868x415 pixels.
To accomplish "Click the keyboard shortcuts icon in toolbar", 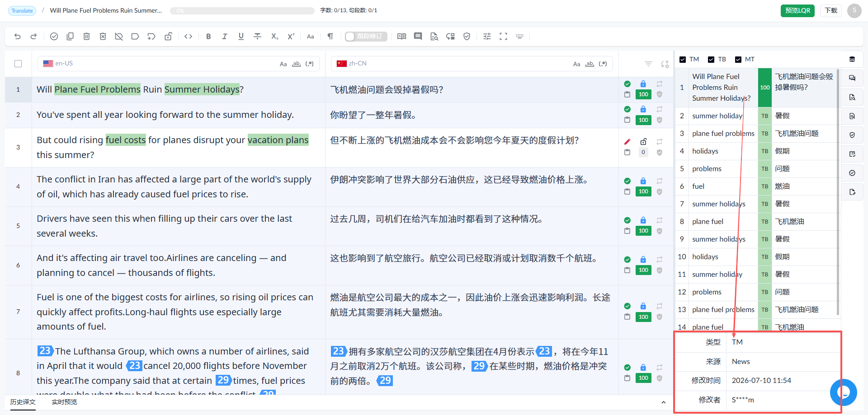I will [519, 37].
